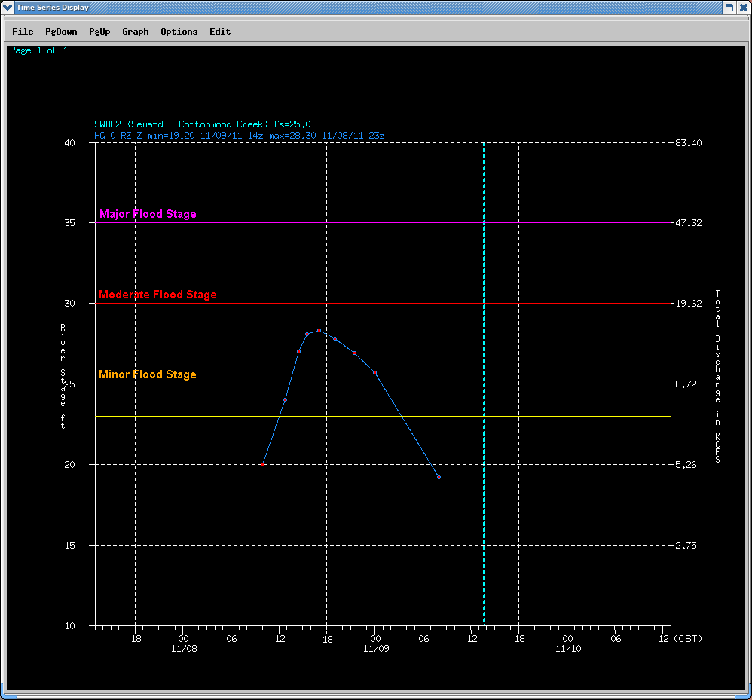Maximize the Time Series Display window
752x700 pixels.
click(729, 8)
